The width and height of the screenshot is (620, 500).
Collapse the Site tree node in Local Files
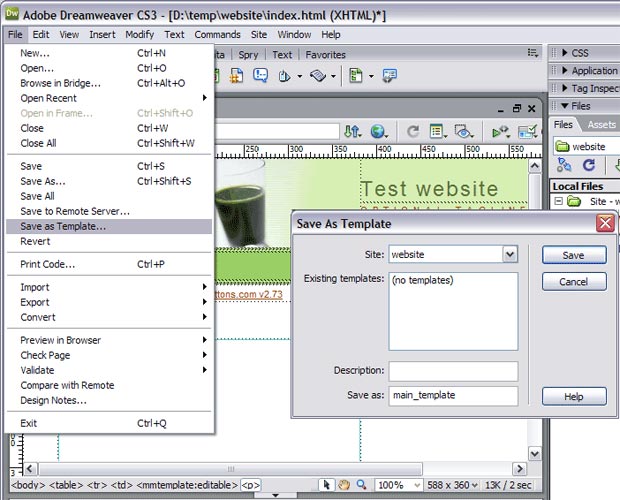point(558,201)
